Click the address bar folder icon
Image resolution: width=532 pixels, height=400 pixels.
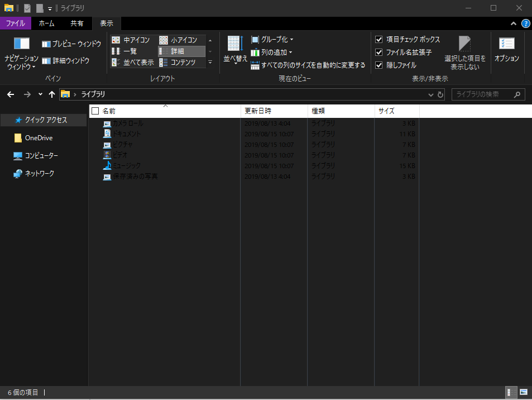click(x=65, y=94)
